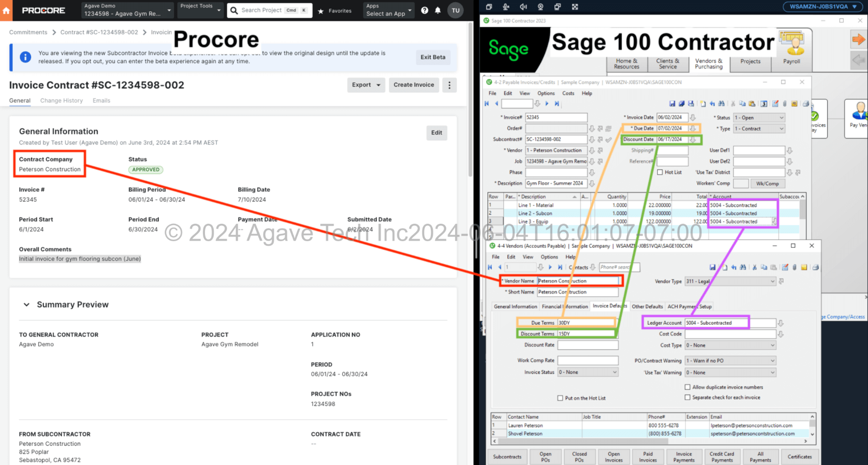
Task: Open the Costs menu in Payable Invoices window
Action: point(568,93)
